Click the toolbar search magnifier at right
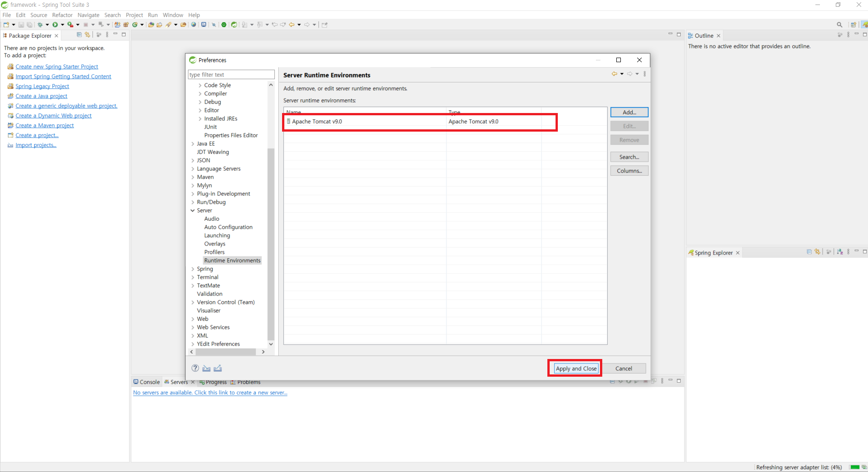868x472 pixels. (839, 25)
